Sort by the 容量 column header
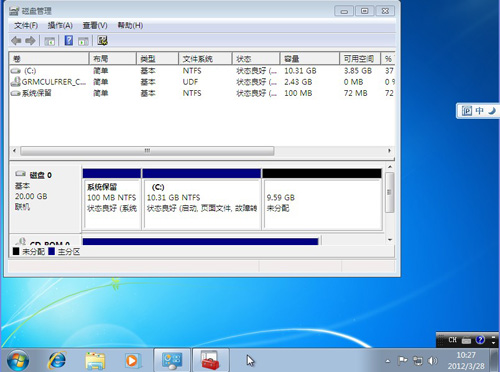 pos(310,59)
